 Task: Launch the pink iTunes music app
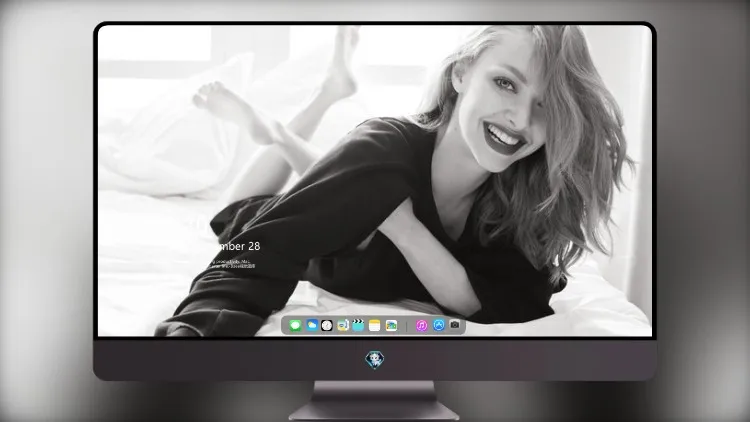[421, 326]
